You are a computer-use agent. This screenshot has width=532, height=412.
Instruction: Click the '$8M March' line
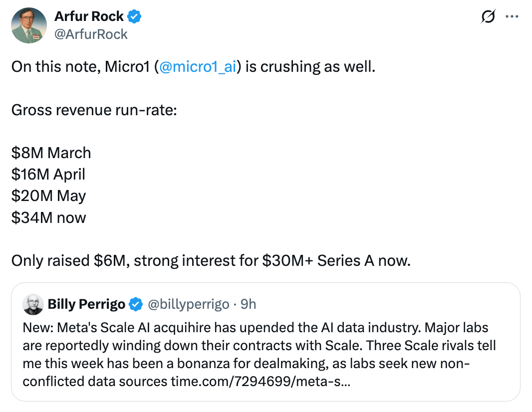(x=51, y=153)
